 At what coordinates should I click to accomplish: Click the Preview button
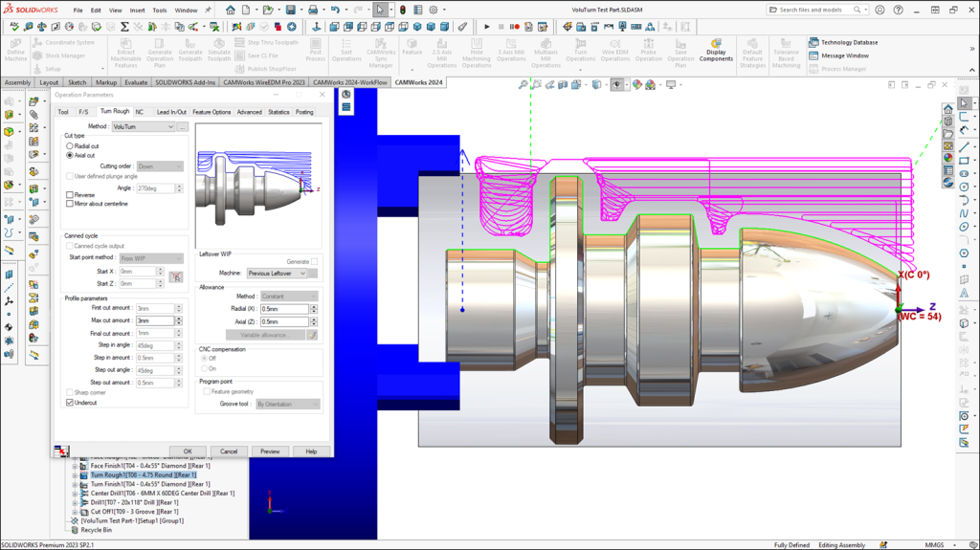click(x=270, y=451)
